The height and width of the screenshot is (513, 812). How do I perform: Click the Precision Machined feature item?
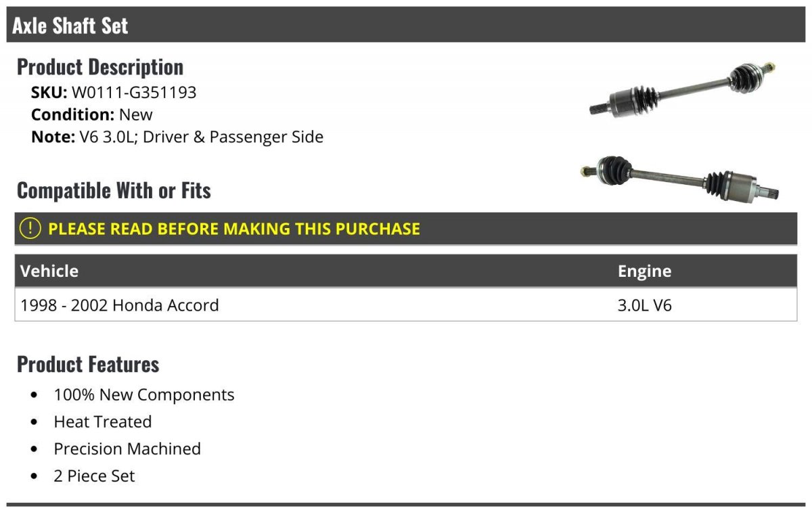[127, 449]
